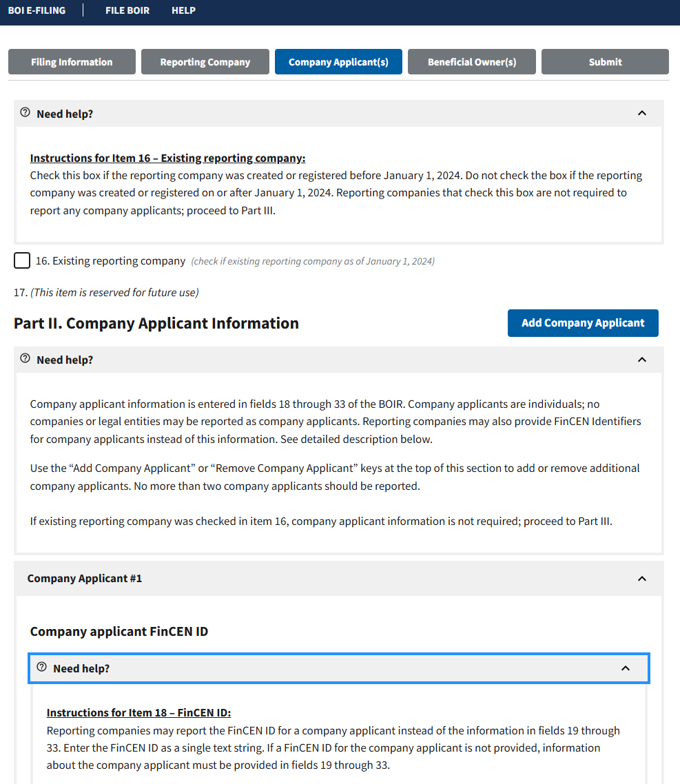The width and height of the screenshot is (680, 784).
Task: Go to Beneficial Owner(s) tab
Action: [x=471, y=62]
